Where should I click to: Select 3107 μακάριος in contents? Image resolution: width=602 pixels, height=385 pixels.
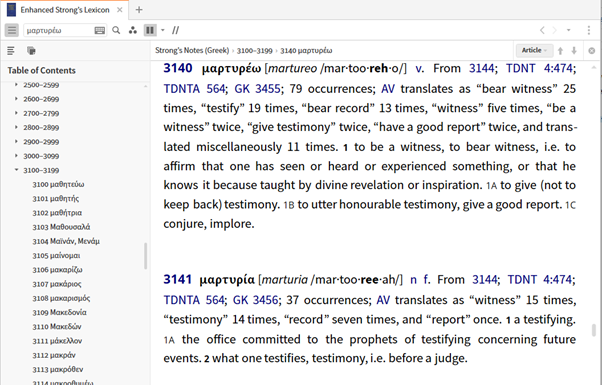click(x=57, y=284)
